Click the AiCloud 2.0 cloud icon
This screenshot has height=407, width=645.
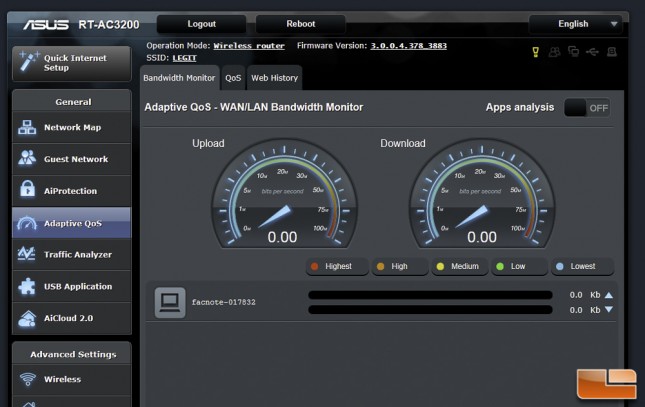coord(27,318)
